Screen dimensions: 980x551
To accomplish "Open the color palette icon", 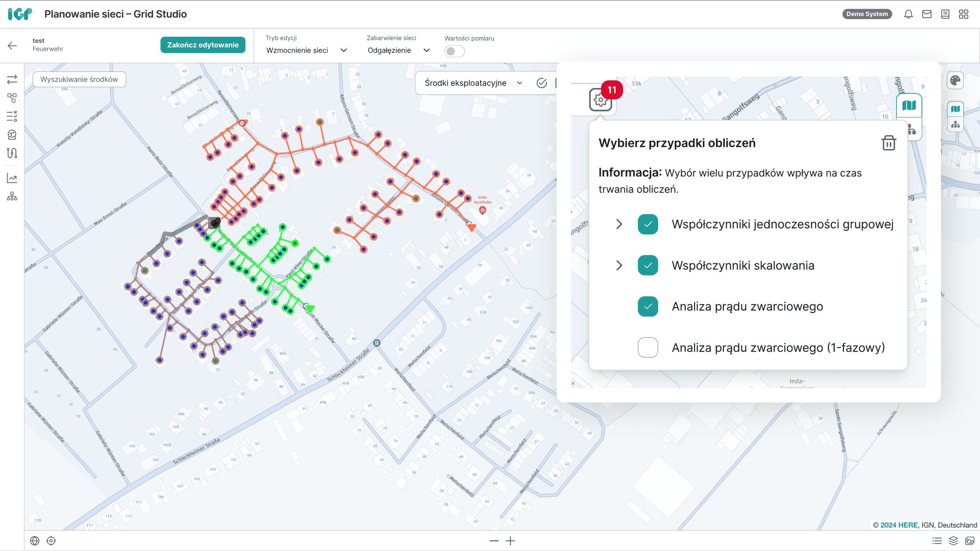I will [x=955, y=81].
